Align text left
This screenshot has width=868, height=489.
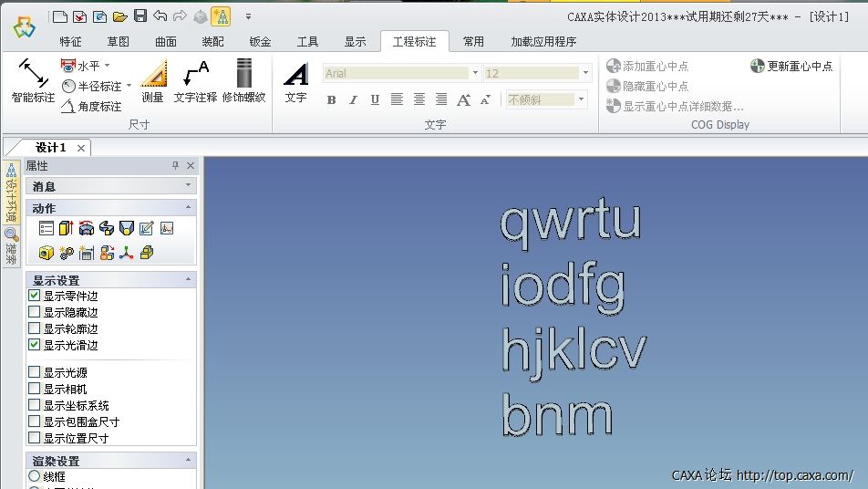[397, 99]
